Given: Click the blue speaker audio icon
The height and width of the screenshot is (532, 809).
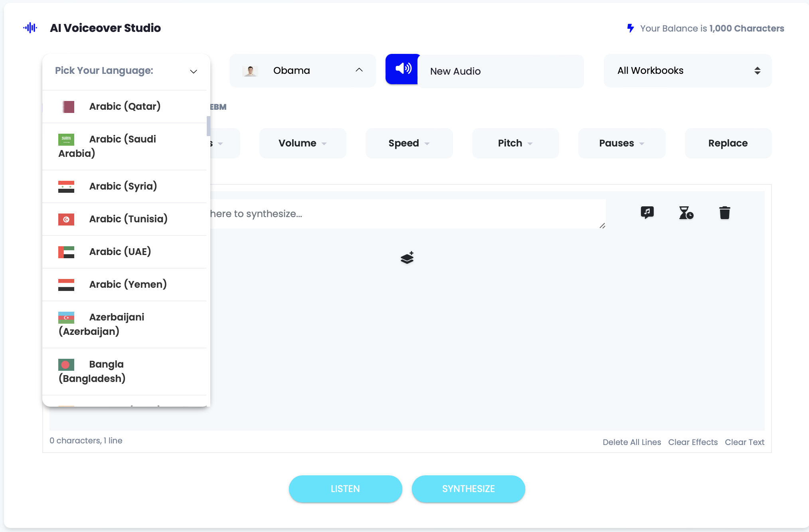Looking at the screenshot, I should click(x=403, y=69).
